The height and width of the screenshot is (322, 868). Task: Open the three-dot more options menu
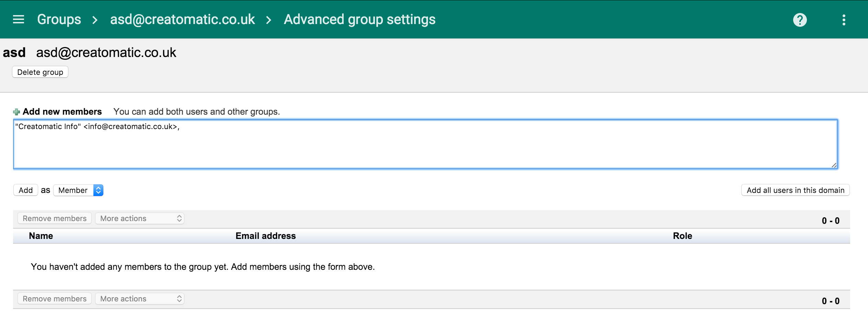tap(844, 20)
